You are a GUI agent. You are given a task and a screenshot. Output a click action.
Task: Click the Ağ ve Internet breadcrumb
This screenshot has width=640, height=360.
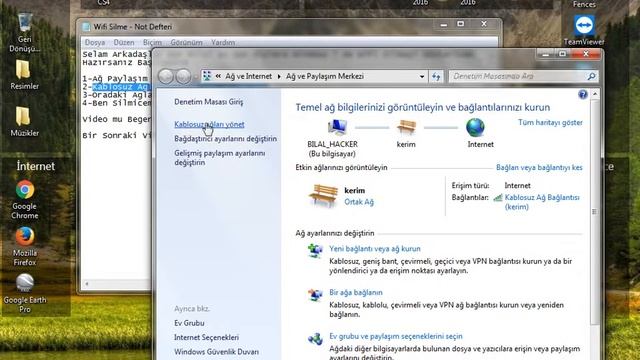tap(249, 76)
